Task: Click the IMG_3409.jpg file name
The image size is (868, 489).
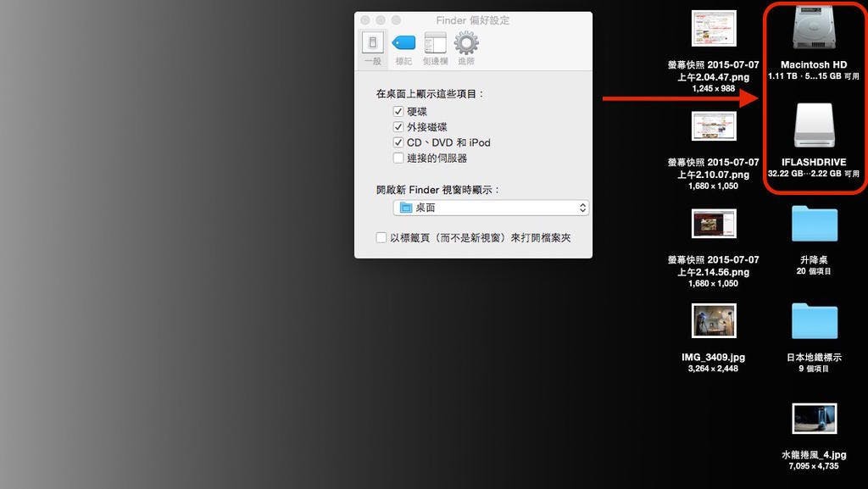Action: tap(713, 358)
